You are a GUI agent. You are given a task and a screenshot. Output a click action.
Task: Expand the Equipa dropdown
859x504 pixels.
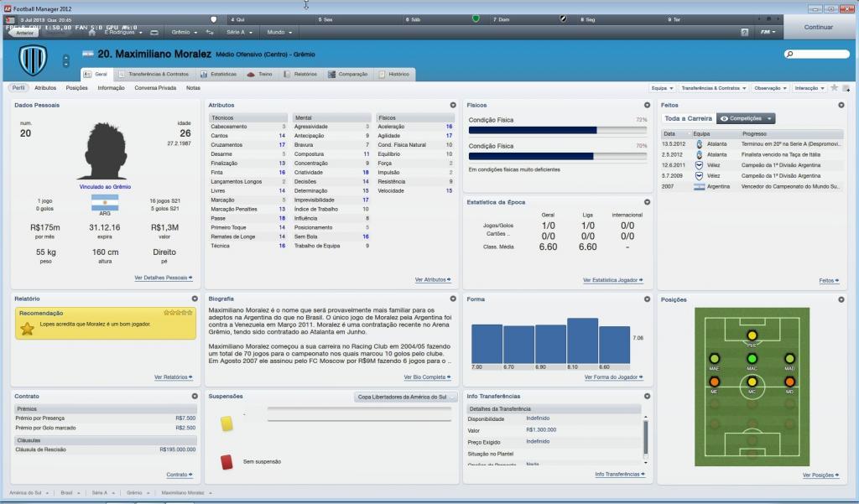[x=662, y=88]
